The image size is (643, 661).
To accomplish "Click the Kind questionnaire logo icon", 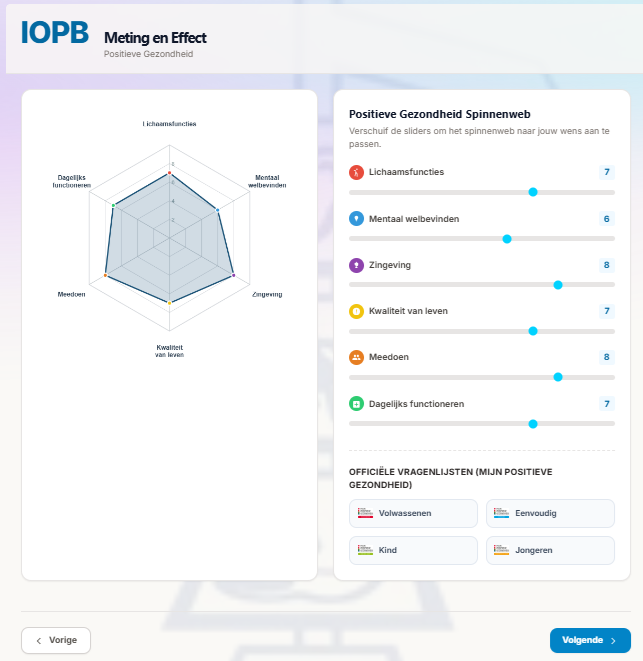I will click(365, 550).
